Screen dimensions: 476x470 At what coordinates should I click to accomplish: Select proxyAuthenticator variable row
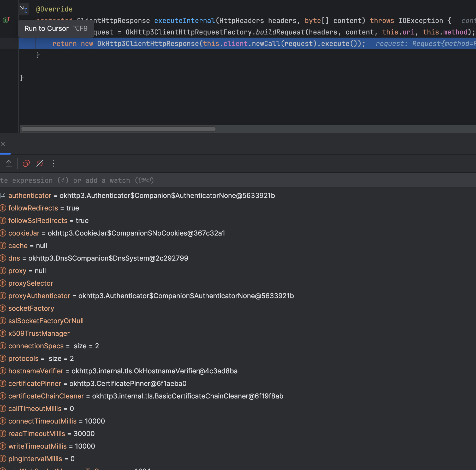[x=238, y=296]
